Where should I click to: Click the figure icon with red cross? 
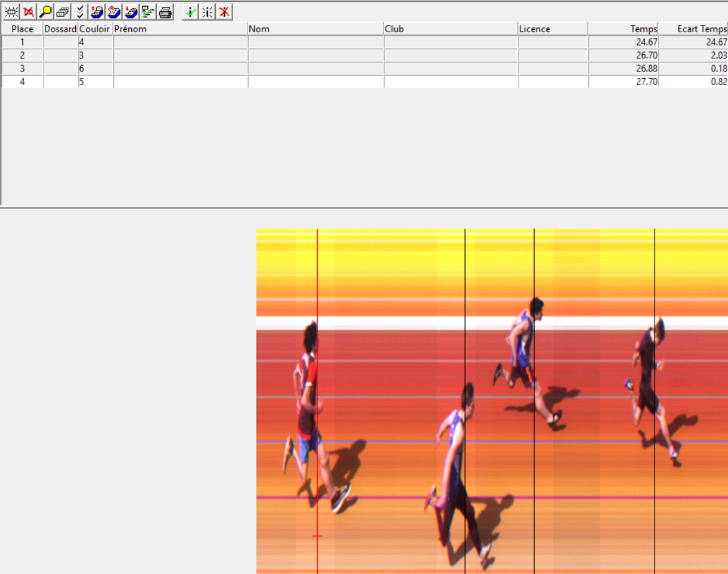pos(224,12)
